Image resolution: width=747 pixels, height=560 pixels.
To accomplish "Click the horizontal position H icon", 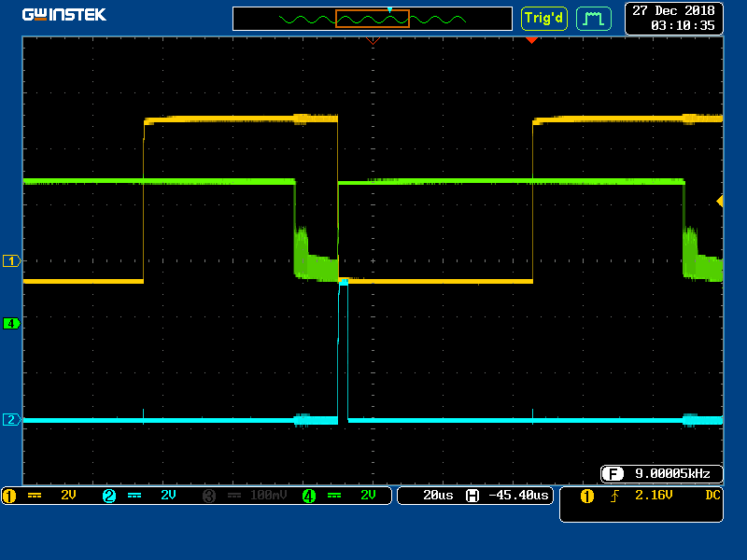I will click(472, 496).
